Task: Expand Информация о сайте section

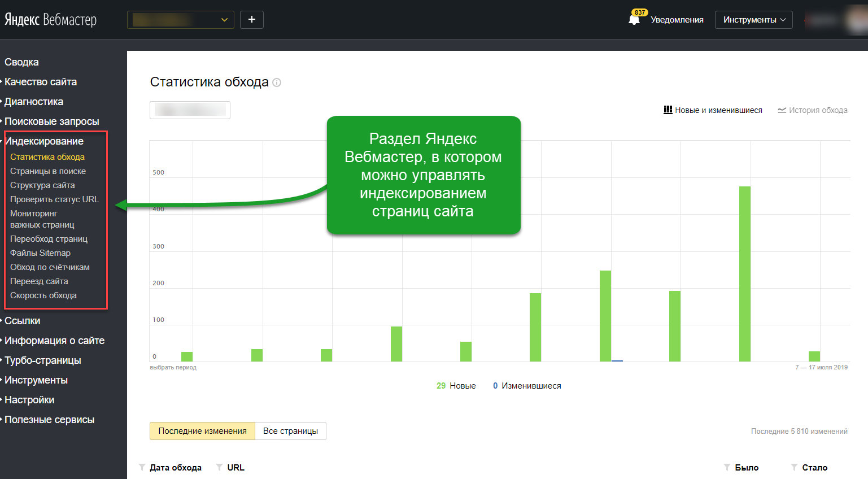Action: click(54, 341)
